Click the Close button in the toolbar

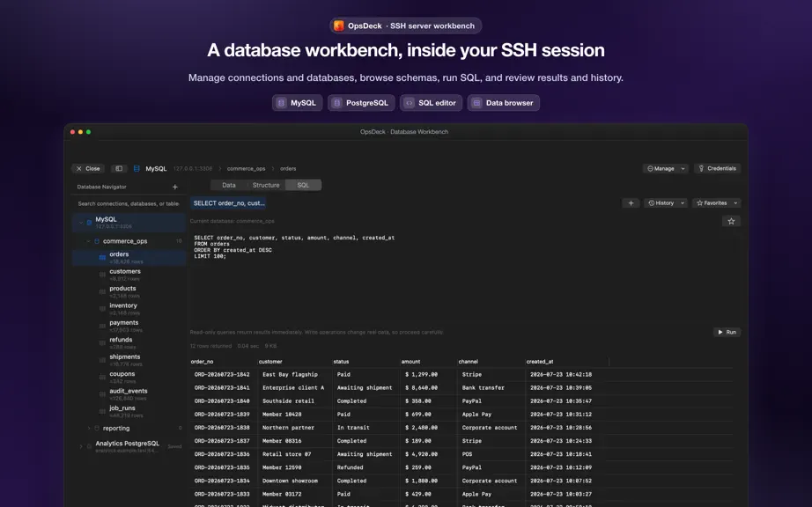point(88,169)
